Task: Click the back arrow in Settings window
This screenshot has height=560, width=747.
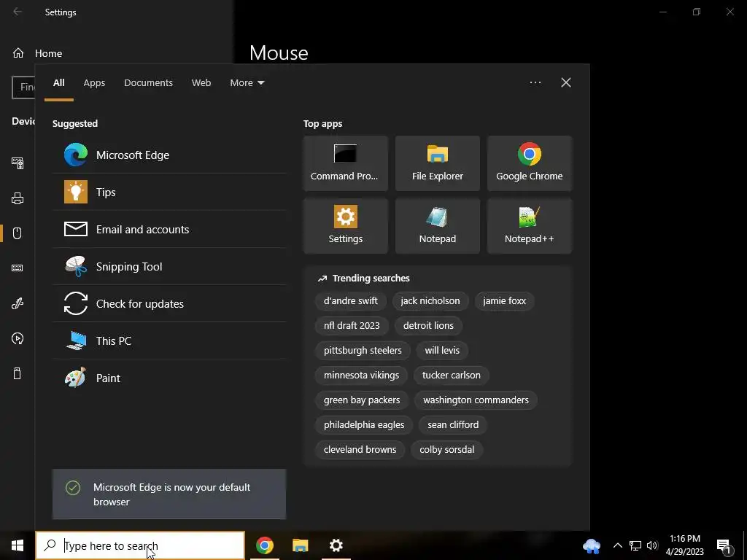Action: coord(18,12)
